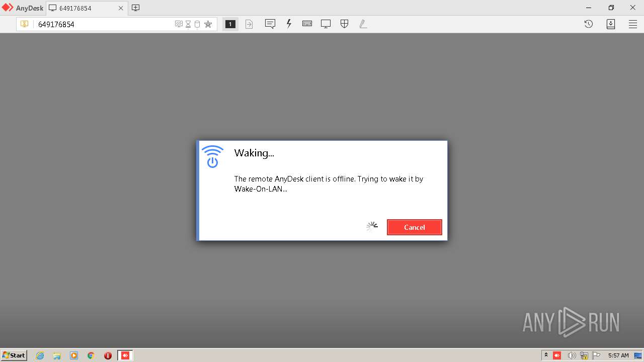Open the keyboard settings icon
This screenshot has height=362, width=644.
point(307,24)
